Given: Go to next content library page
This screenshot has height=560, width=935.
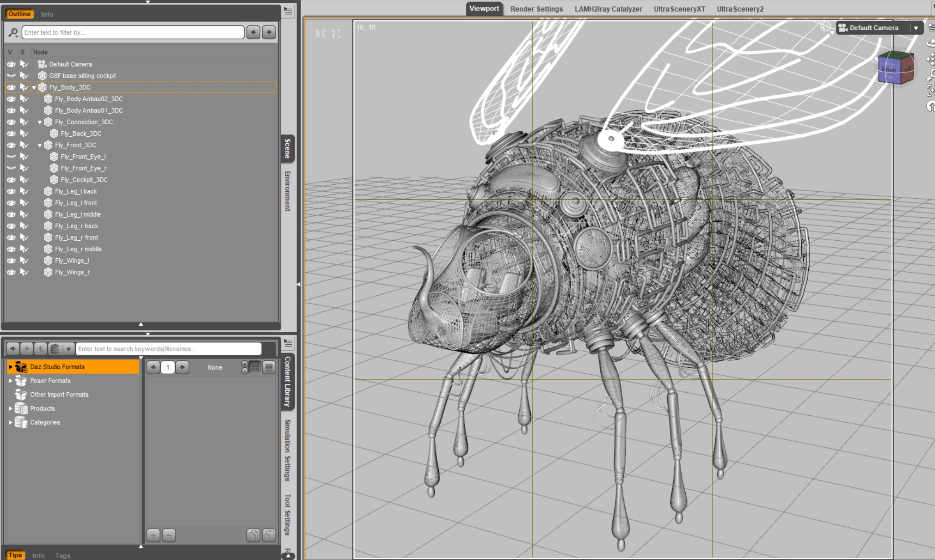Looking at the screenshot, I should [183, 367].
